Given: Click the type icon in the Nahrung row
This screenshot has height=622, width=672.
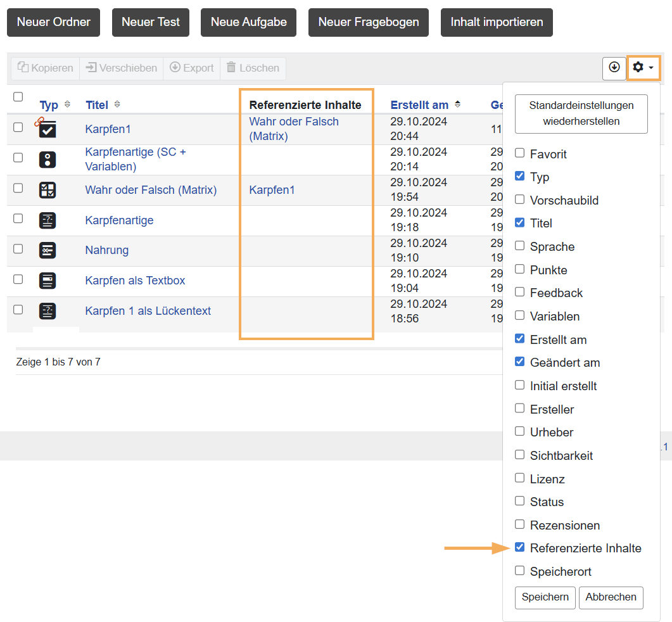Looking at the screenshot, I should click(x=48, y=250).
